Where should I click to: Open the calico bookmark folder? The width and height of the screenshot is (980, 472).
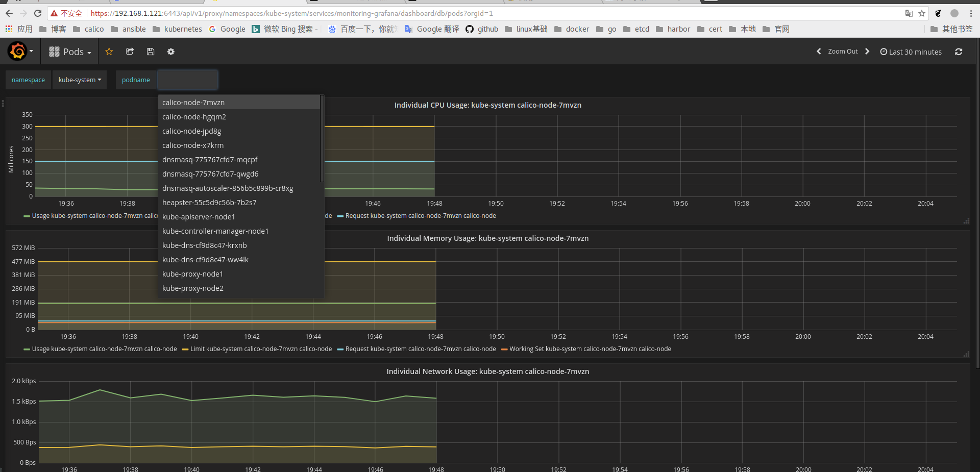pos(88,29)
